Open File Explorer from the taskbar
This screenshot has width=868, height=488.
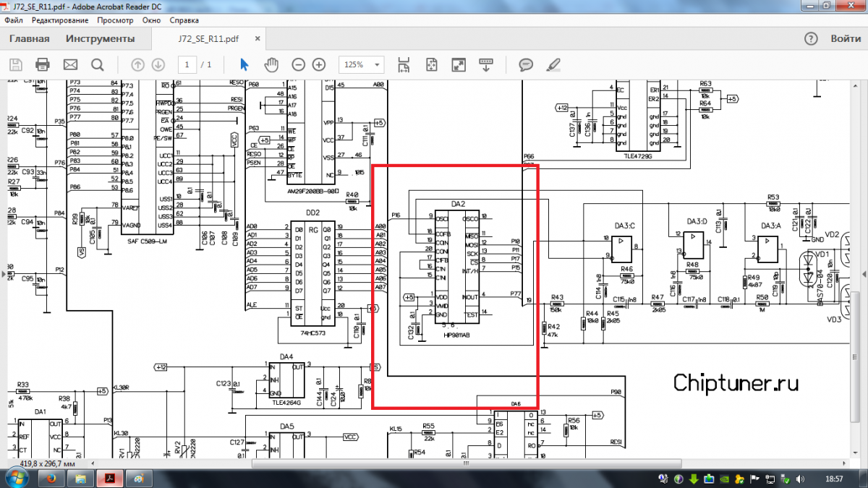point(80,479)
